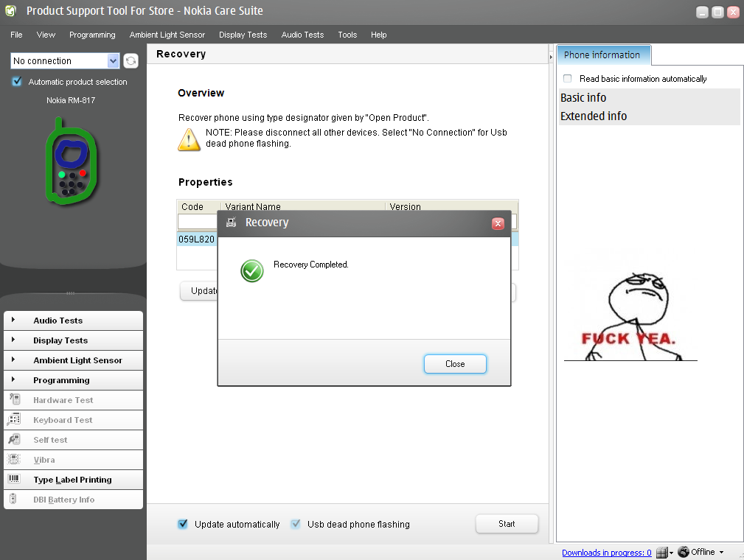744x560 pixels.
Task: Collapse the Phone information panel arrow
Action: (x=551, y=57)
